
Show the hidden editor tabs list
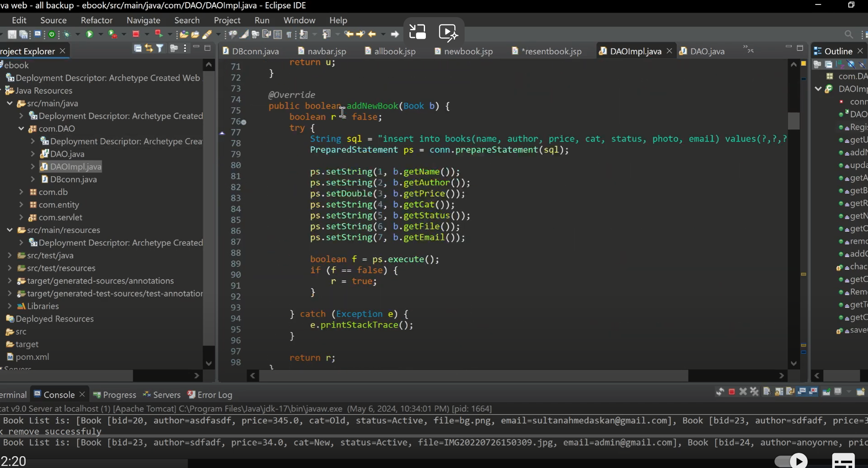748,49
